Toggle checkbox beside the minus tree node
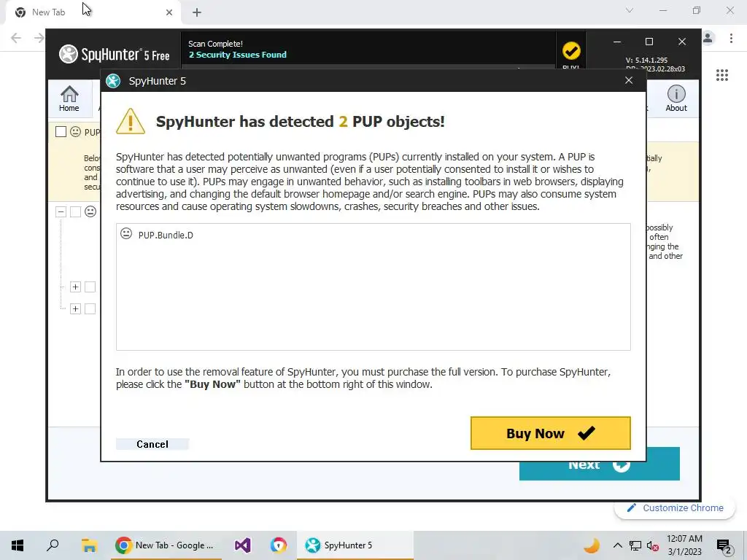 point(75,211)
